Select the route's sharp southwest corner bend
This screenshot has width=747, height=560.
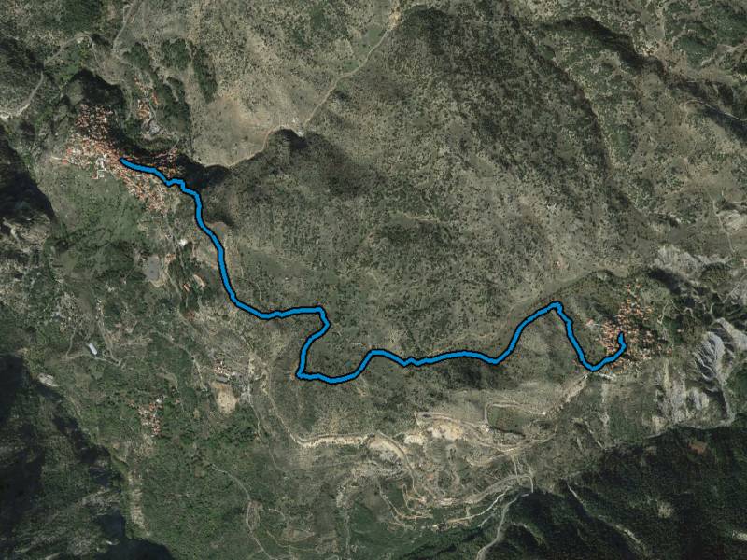point(301,375)
